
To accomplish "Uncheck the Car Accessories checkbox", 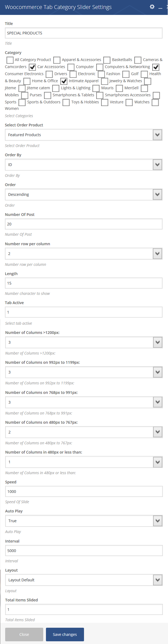I will pos(32,67).
